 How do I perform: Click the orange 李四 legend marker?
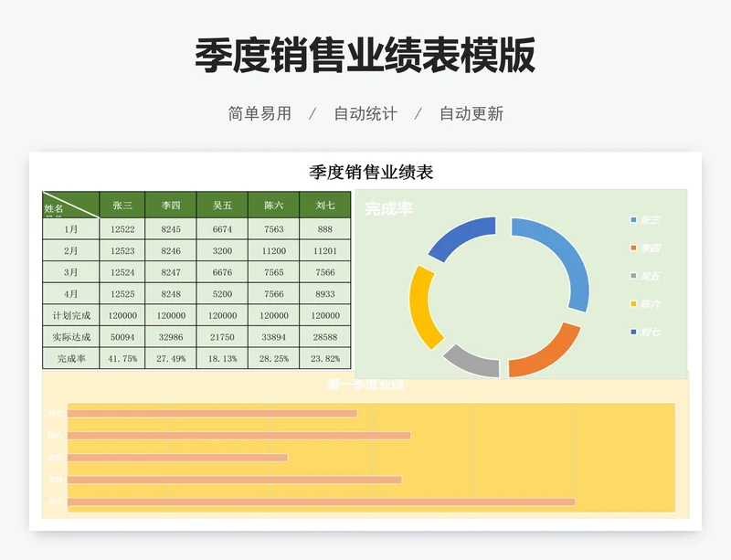tap(633, 248)
